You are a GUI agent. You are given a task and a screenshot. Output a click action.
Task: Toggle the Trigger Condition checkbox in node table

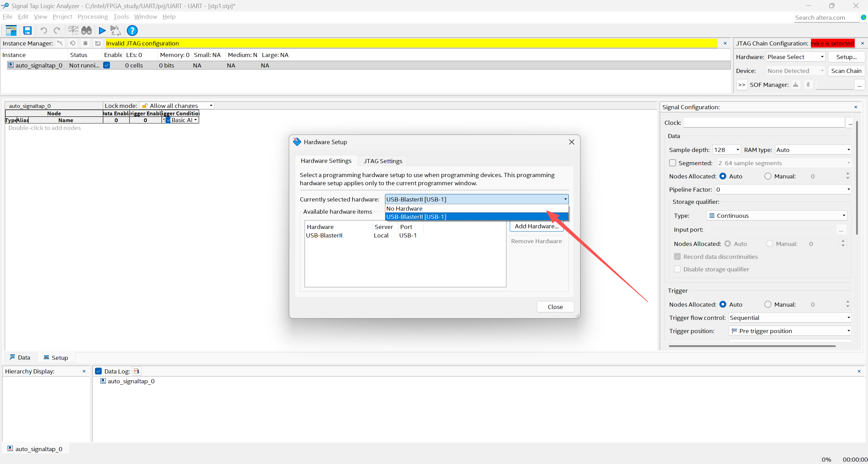coord(168,120)
